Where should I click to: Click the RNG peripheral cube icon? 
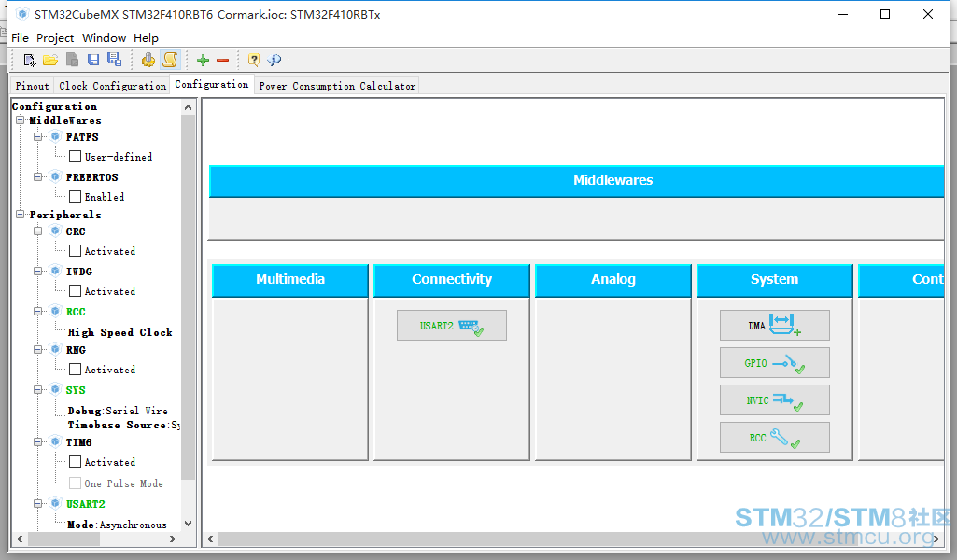[55, 350]
